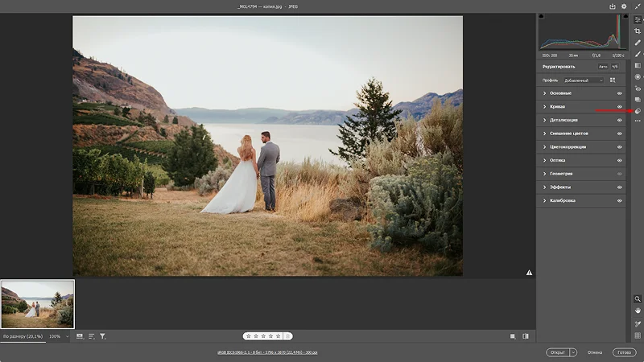Click the save image icon in top bar
The width and height of the screenshot is (644, 362).
[613, 6]
